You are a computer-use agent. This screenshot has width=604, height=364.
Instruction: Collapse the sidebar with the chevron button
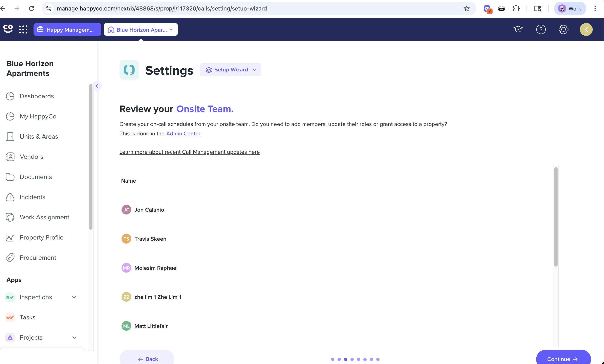click(97, 86)
